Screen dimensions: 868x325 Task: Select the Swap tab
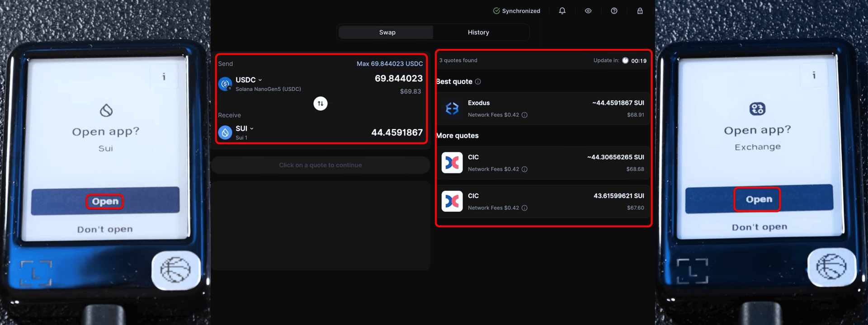387,33
